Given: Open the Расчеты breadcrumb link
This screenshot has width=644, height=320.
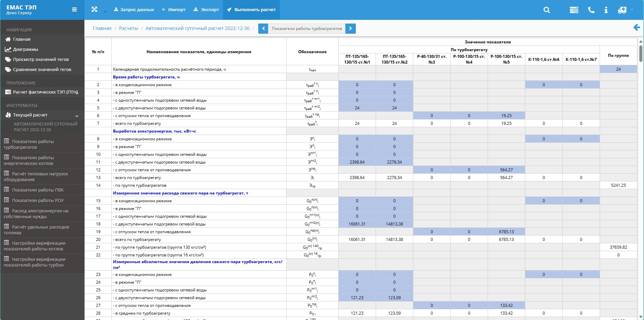Looking at the screenshot, I should (128, 28).
